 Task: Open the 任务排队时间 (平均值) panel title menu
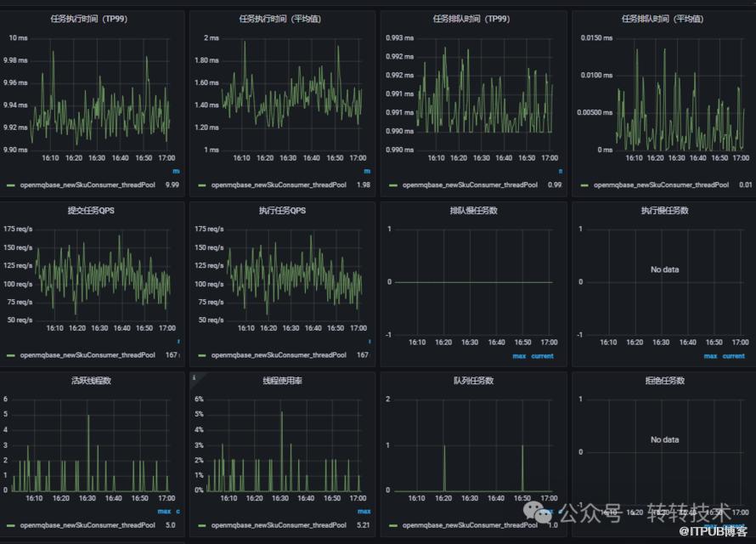pyautogui.click(x=663, y=19)
